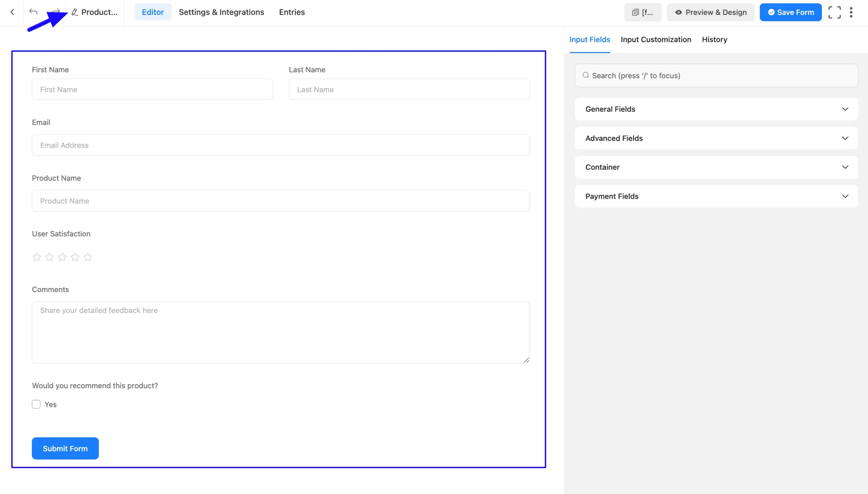
Task: Click 'Would you recommend this product?' label
Action: click(x=95, y=386)
